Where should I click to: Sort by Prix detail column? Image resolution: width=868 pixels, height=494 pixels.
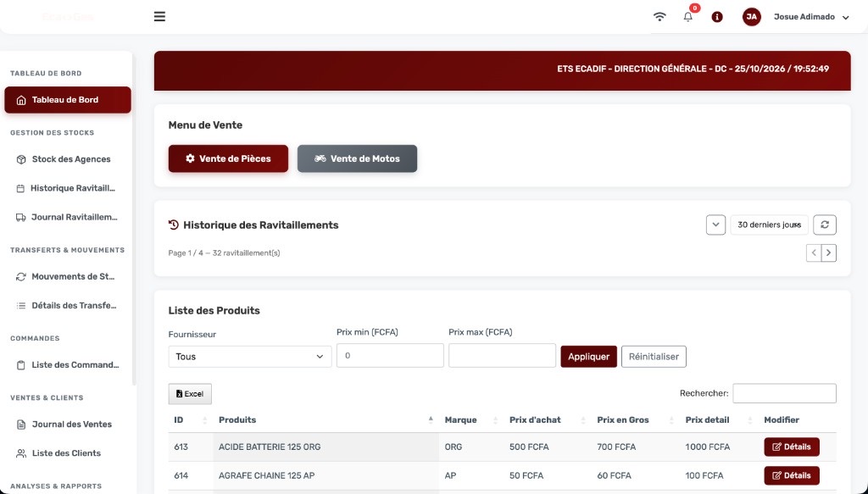click(x=719, y=420)
